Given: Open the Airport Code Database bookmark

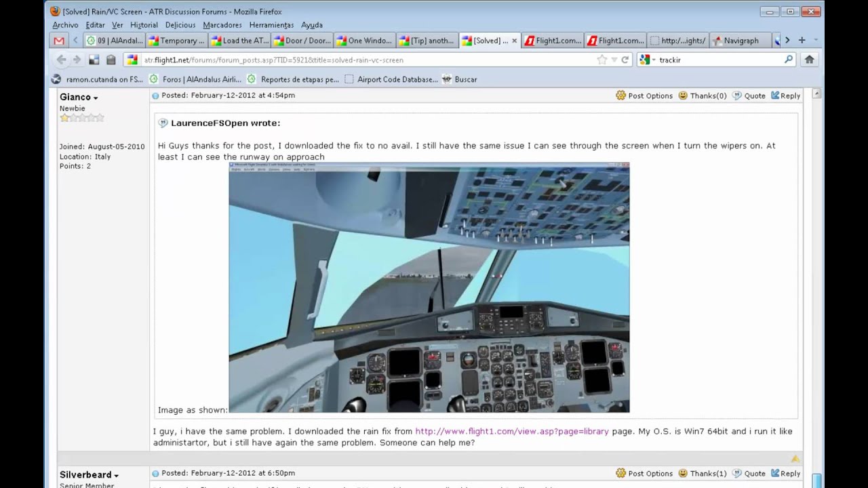Looking at the screenshot, I should (x=391, y=79).
